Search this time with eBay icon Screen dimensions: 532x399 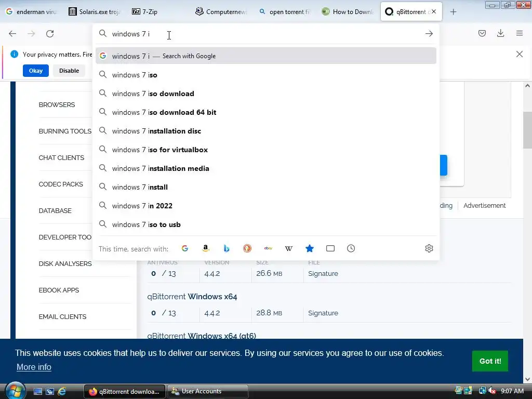pyautogui.click(x=268, y=248)
